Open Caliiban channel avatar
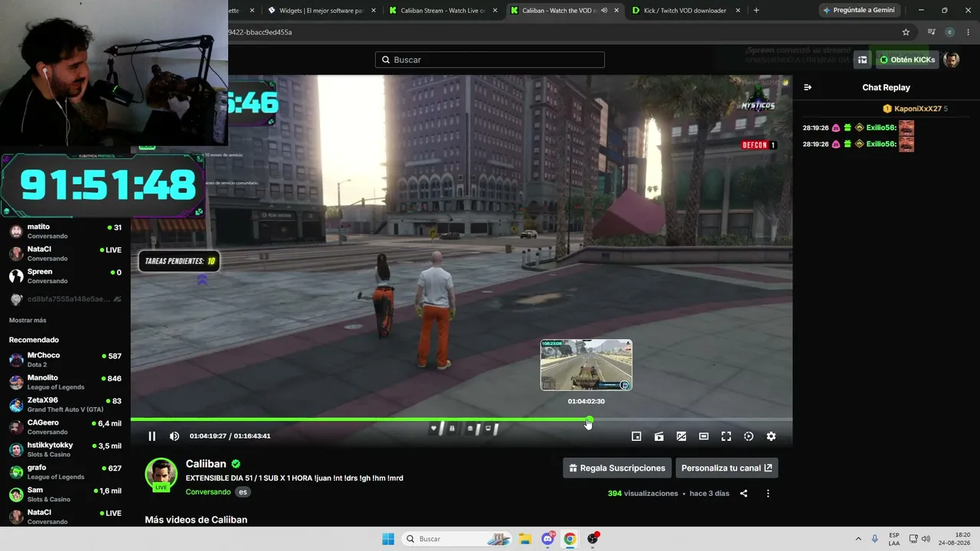 pyautogui.click(x=161, y=474)
